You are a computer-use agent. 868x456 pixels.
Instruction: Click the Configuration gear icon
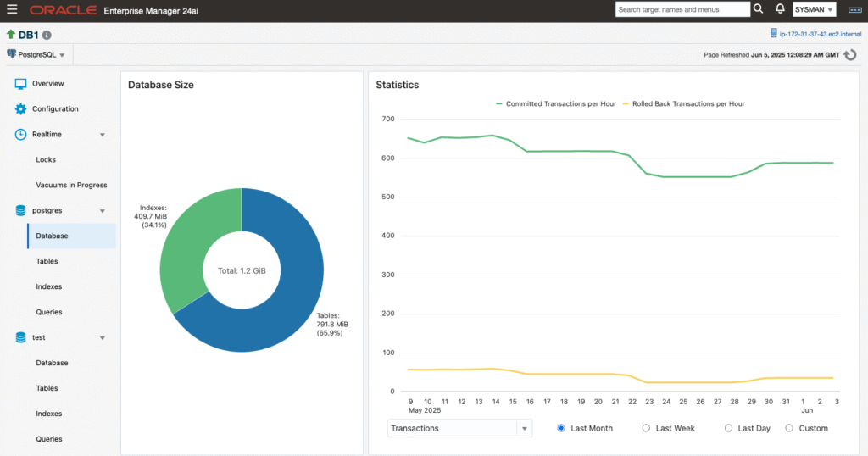tap(21, 109)
